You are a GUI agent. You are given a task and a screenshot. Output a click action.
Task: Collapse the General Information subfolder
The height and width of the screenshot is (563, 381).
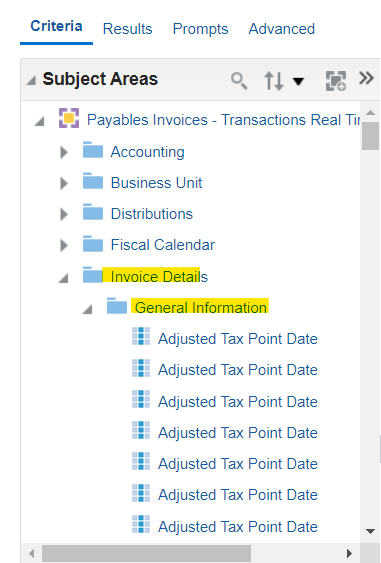[x=87, y=309]
